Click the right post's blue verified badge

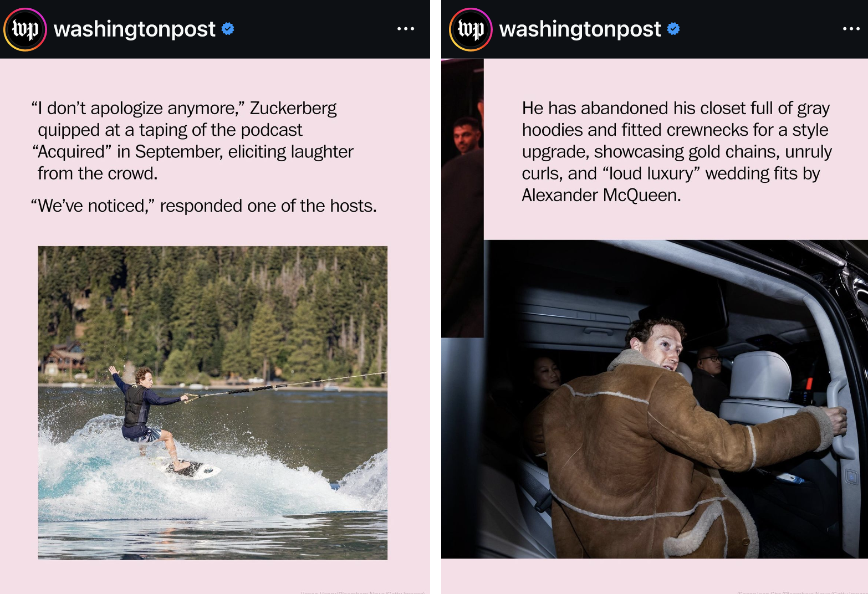click(673, 29)
